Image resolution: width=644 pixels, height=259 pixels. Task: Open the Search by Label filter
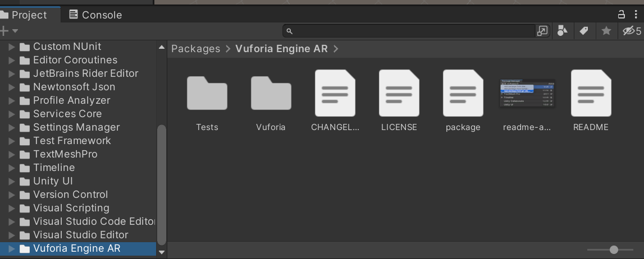pyautogui.click(x=583, y=31)
